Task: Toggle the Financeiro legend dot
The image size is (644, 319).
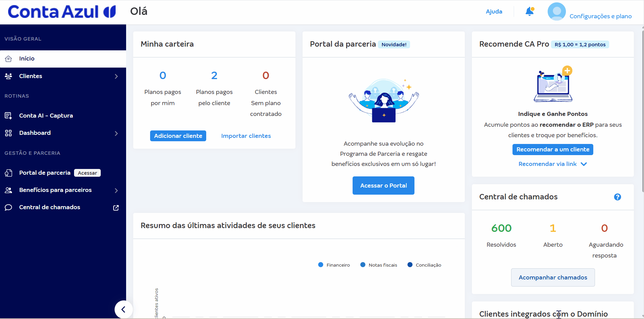Action: coord(320,265)
